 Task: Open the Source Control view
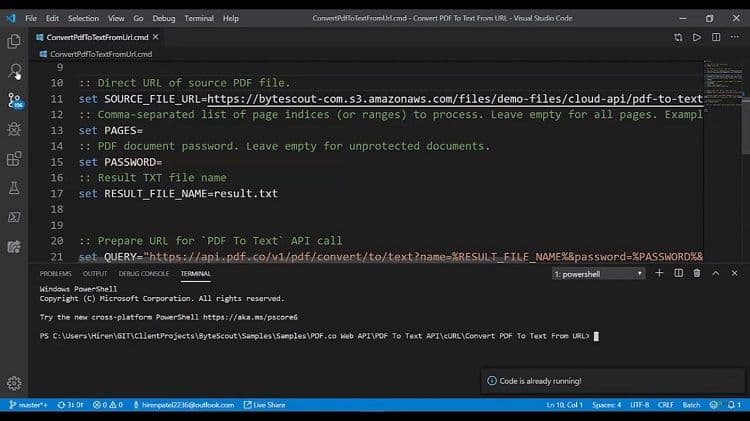tap(14, 100)
